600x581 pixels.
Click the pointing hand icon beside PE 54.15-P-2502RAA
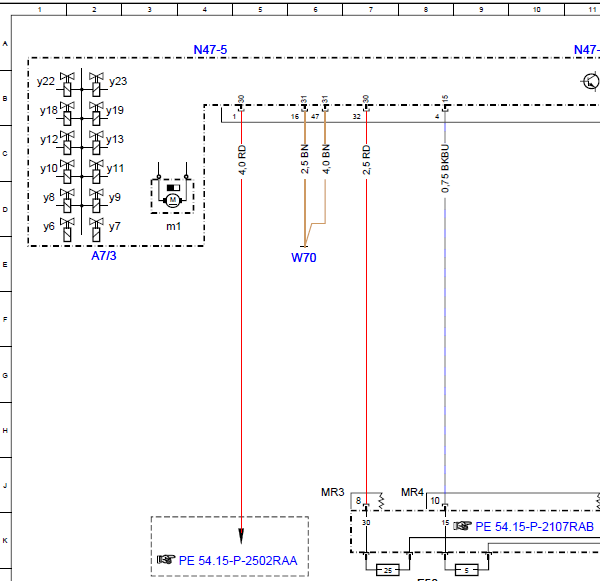point(166,560)
